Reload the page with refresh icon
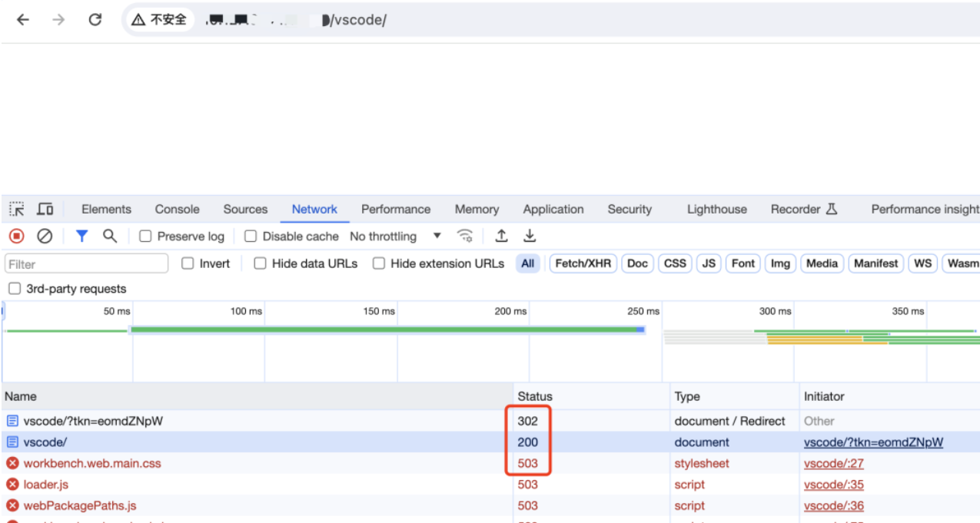 click(95, 20)
